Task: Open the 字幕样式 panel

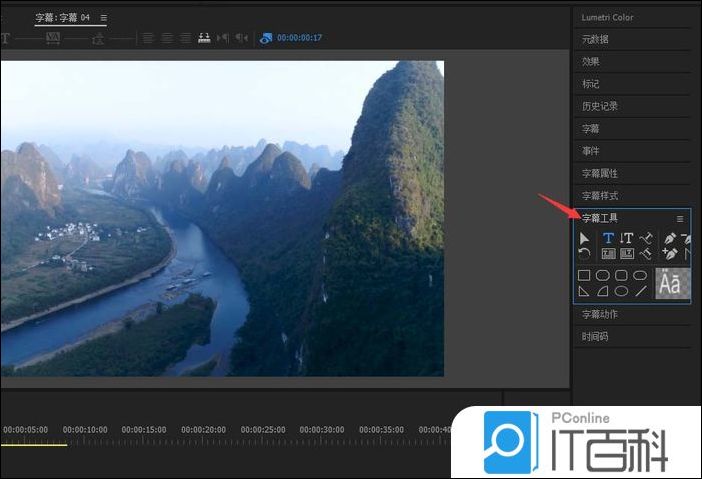Action: [600, 195]
